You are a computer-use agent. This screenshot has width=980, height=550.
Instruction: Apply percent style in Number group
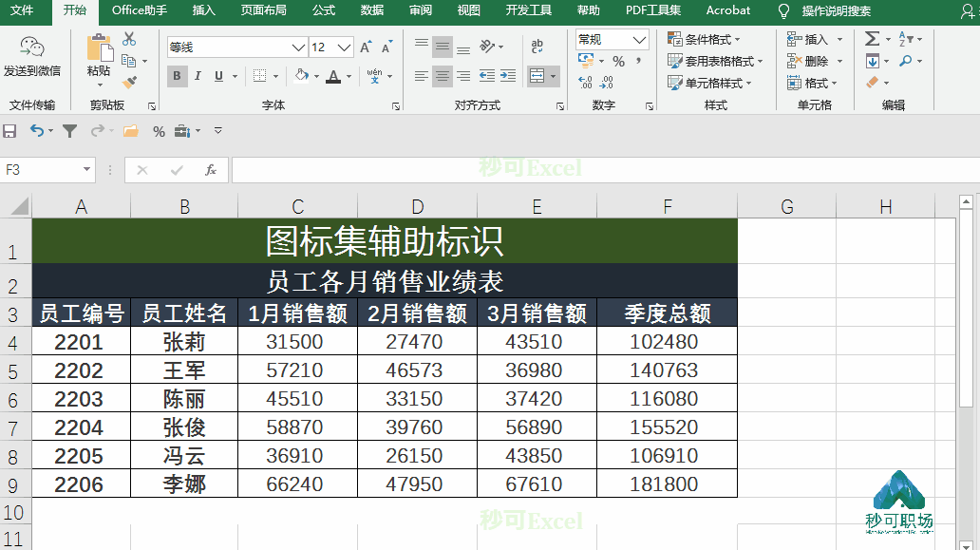pos(619,61)
